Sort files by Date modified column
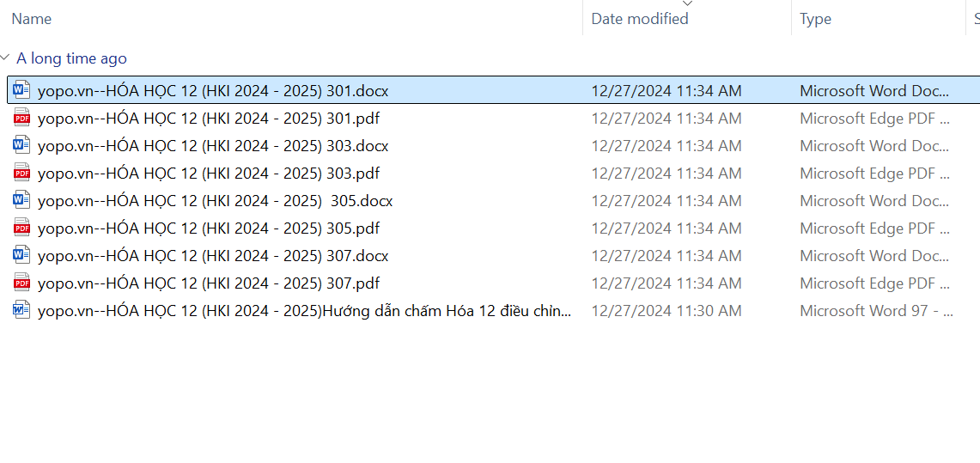The image size is (980, 463). pos(640,19)
